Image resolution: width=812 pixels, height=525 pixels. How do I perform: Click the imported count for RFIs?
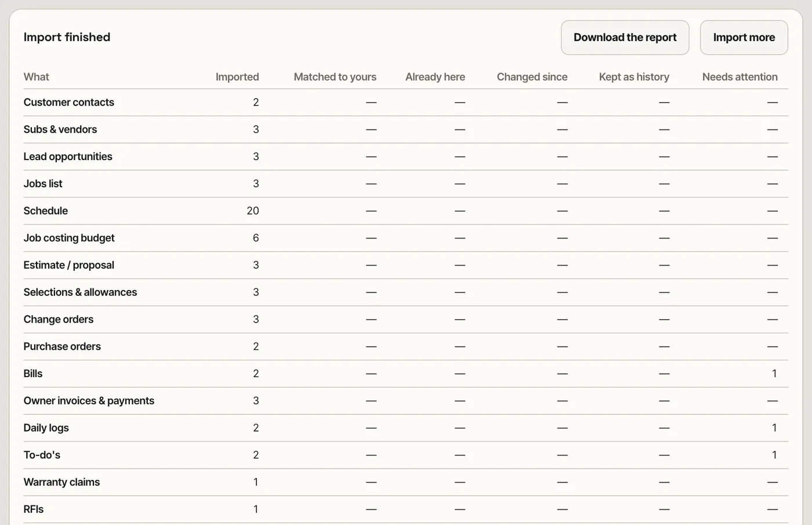256,509
